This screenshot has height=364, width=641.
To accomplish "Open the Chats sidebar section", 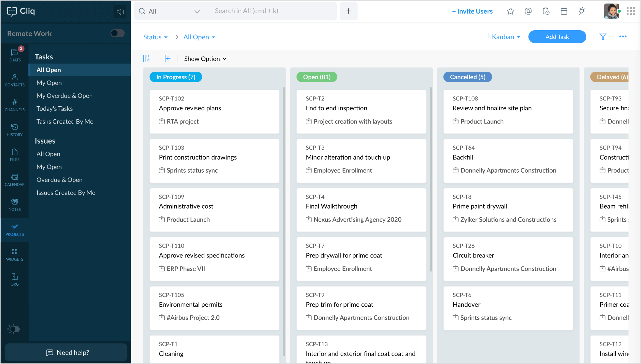I will [x=15, y=55].
